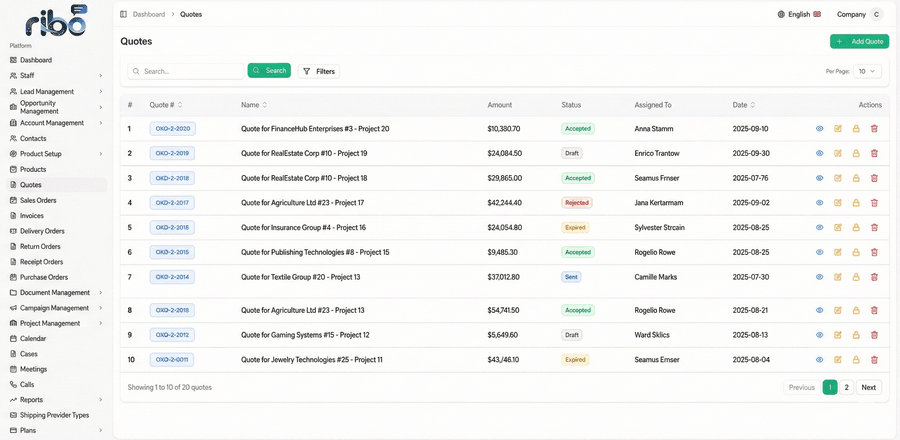Viewport: 900px width, 440px height.
Task: Edit quote for Agriculture Ltd Project 17
Action: click(x=838, y=203)
